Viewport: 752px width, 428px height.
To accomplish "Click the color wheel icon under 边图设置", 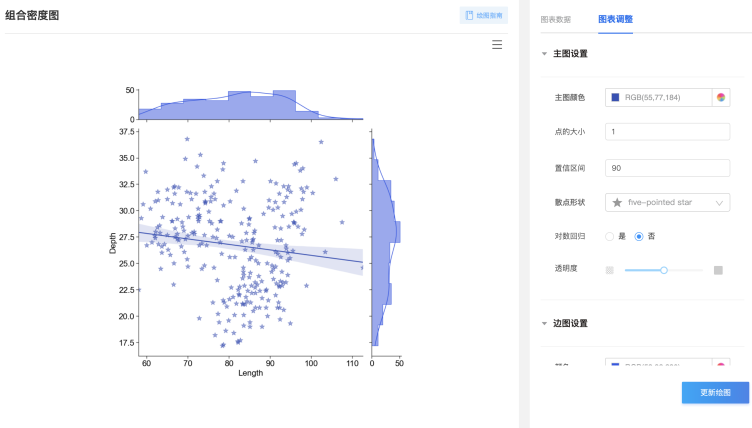I will click(720, 366).
